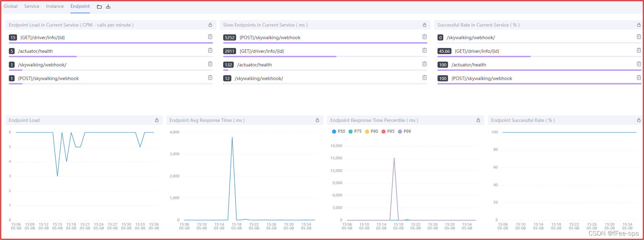Click the 5252 value badge

tap(230, 37)
